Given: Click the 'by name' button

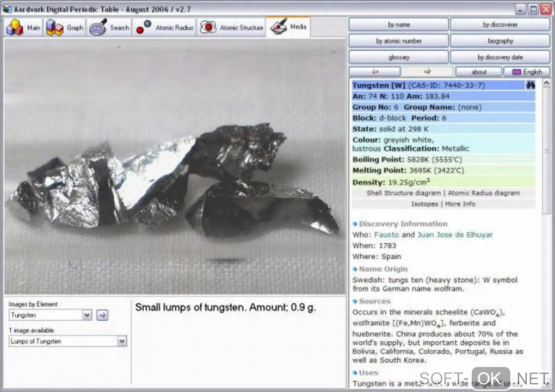Looking at the screenshot, I should tap(398, 24).
